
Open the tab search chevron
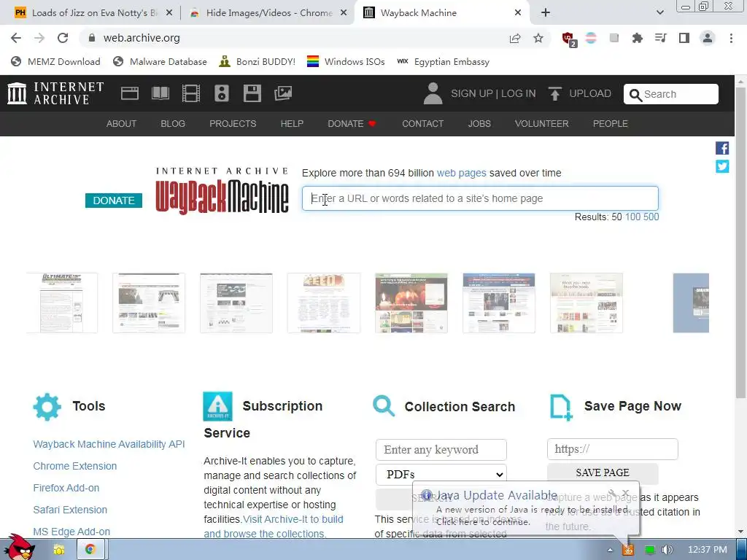[659, 12]
